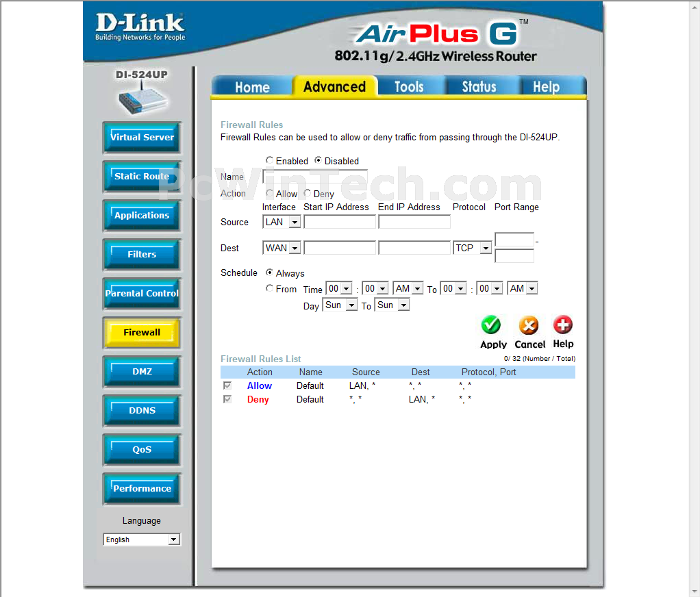Click the 'Firewall Rules List' heading
Image resolution: width=700 pixels, height=597 pixels.
click(261, 359)
